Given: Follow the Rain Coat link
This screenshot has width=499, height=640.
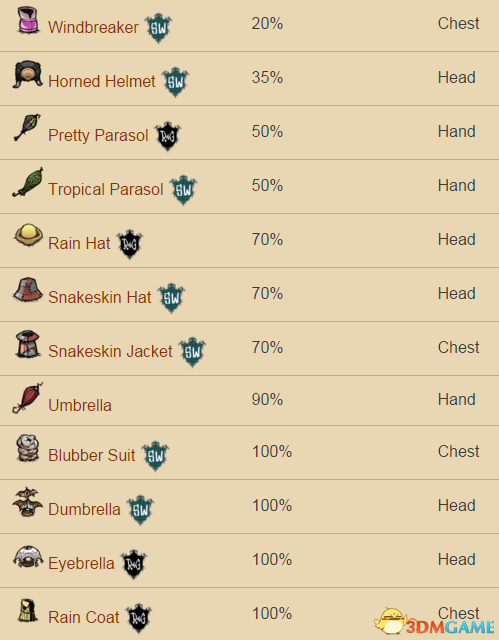Looking at the screenshot, I should tap(84, 617).
